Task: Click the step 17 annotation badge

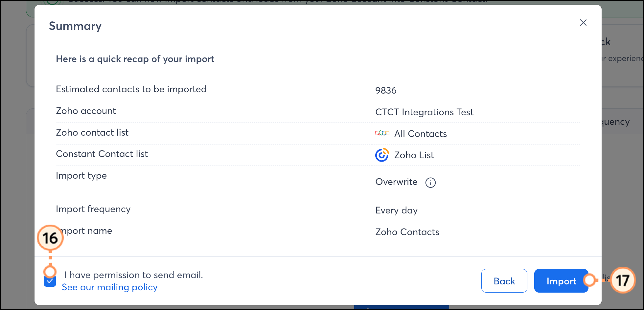Action: (623, 280)
